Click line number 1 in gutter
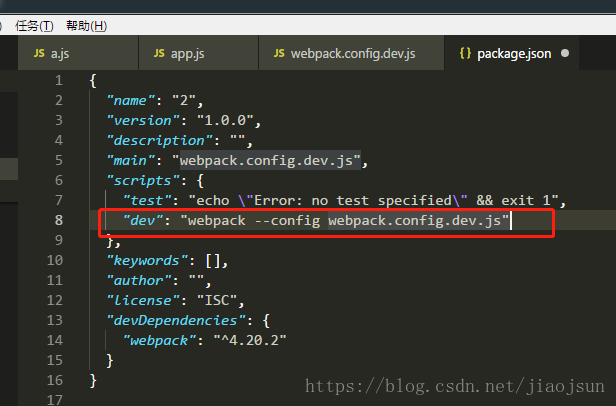Screen dimensions: 616x406 [x=59, y=81]
